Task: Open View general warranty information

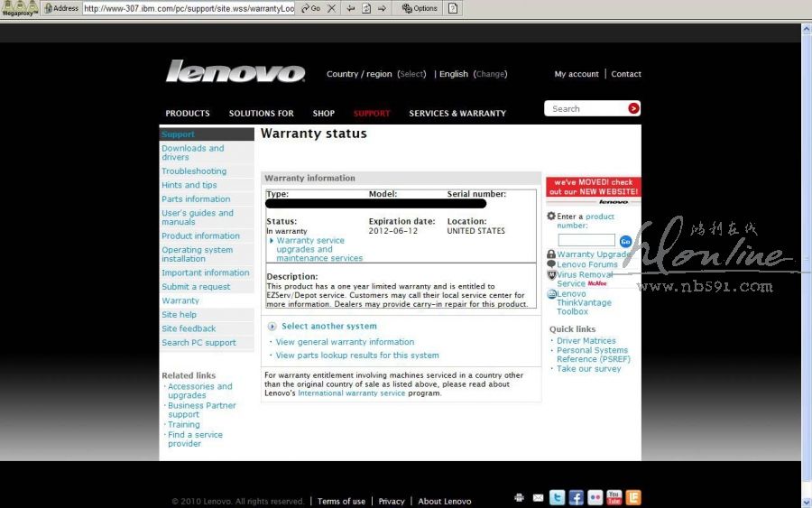Action: pyautogui.click(x=345, y=342)
